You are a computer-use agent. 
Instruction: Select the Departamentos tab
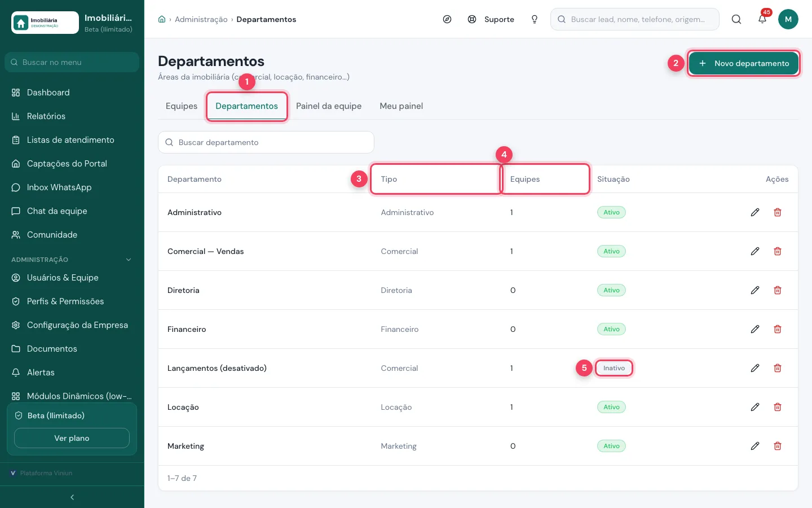pos(247,106)
